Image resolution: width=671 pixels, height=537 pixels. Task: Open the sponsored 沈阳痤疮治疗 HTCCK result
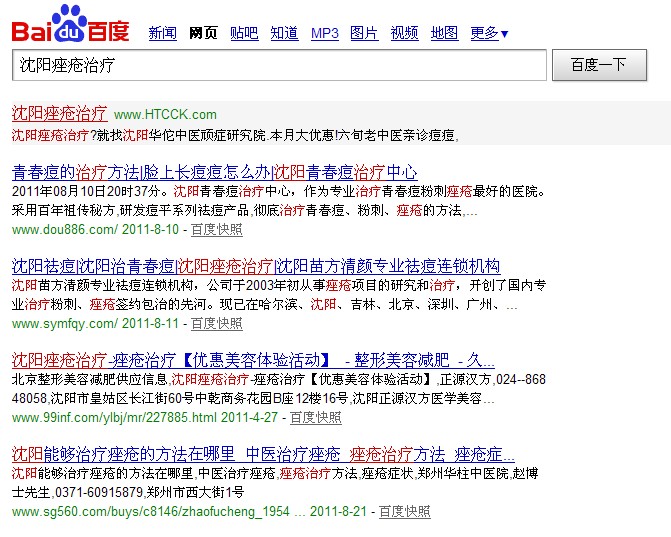(59, 113)
